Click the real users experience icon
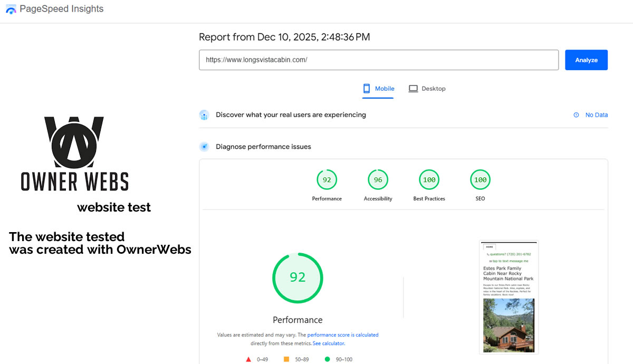The height and width of the screenshot is (364, 633). pos(204,115)
